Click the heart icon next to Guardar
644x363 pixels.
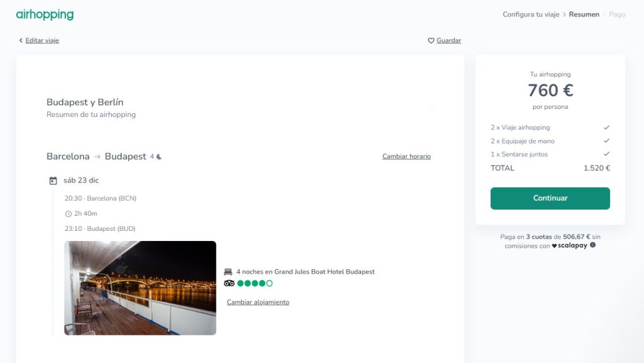pos(431,41)
